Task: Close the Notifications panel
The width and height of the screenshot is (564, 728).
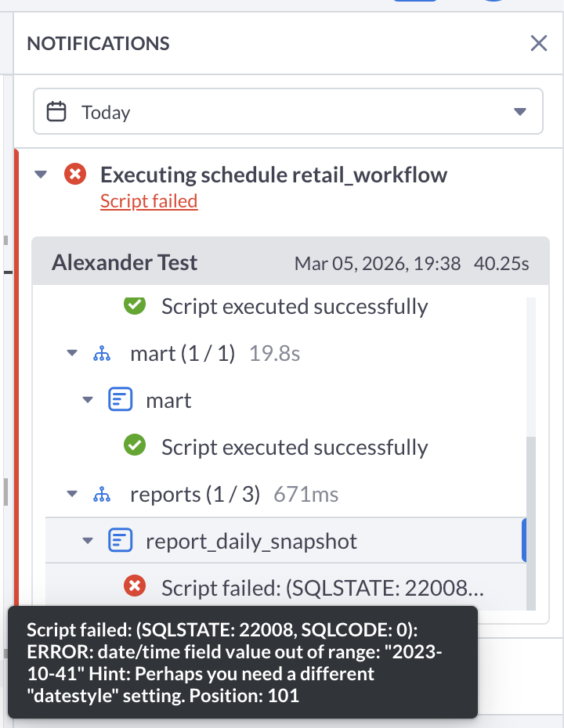Action: click(x=539, y=43)
